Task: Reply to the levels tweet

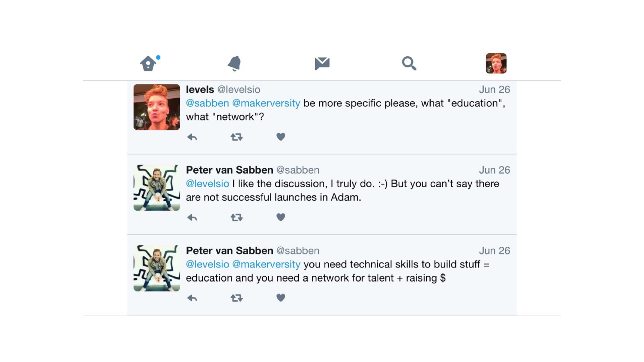Action: coord(192,137)
